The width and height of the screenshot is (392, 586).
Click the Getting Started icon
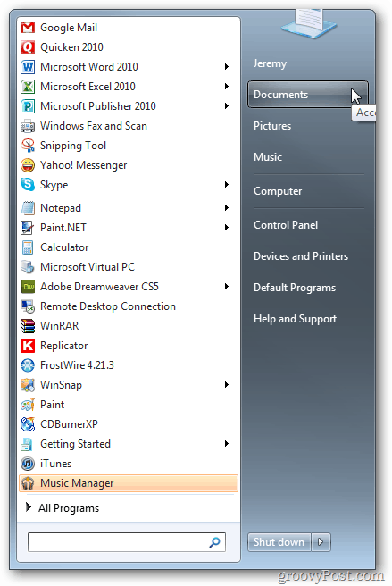click(x=28, y=444)
